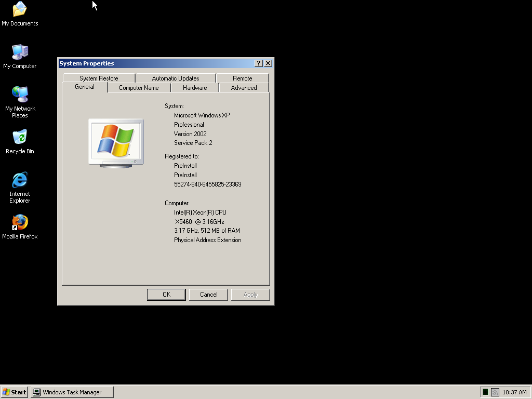Screen dimensions: 532x399
Task: Open the Hardware tab
Action: click(x=195, y=88)
